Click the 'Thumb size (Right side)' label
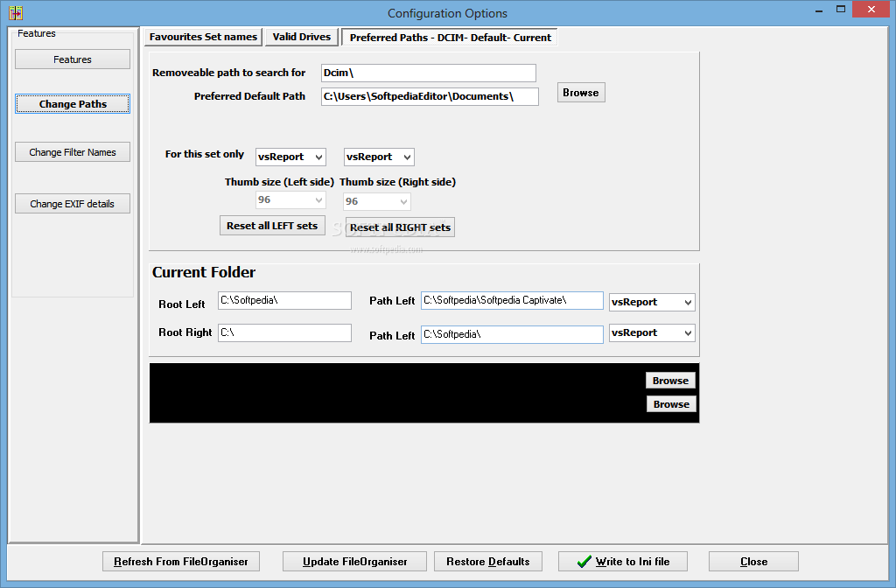Viewport: 896px width, 588px height. point(398,182)
